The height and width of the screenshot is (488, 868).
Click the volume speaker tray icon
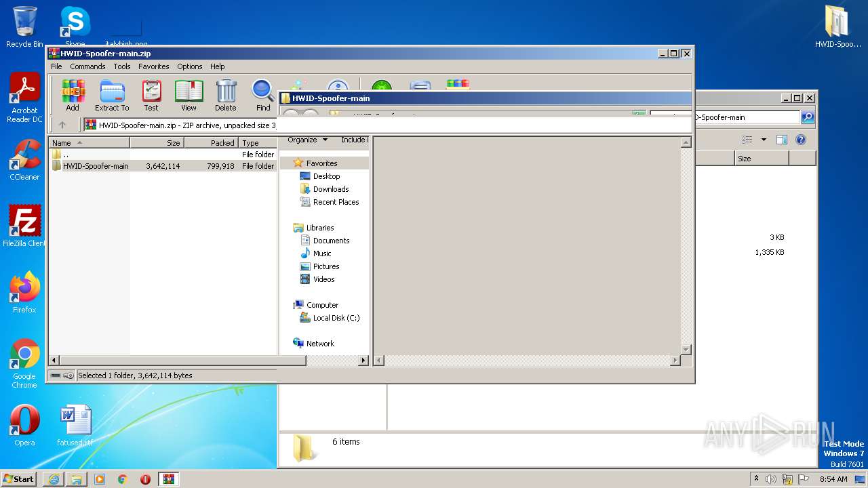pos(771,479)
